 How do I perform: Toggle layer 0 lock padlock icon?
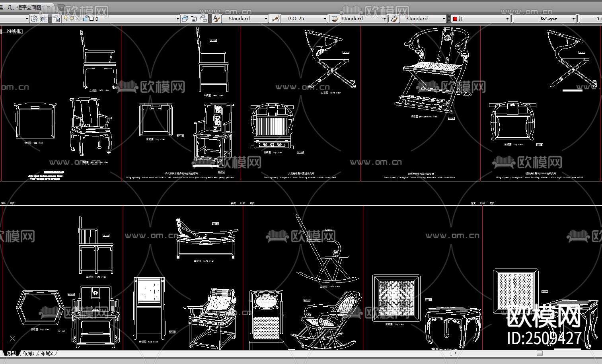pos(85,19)
